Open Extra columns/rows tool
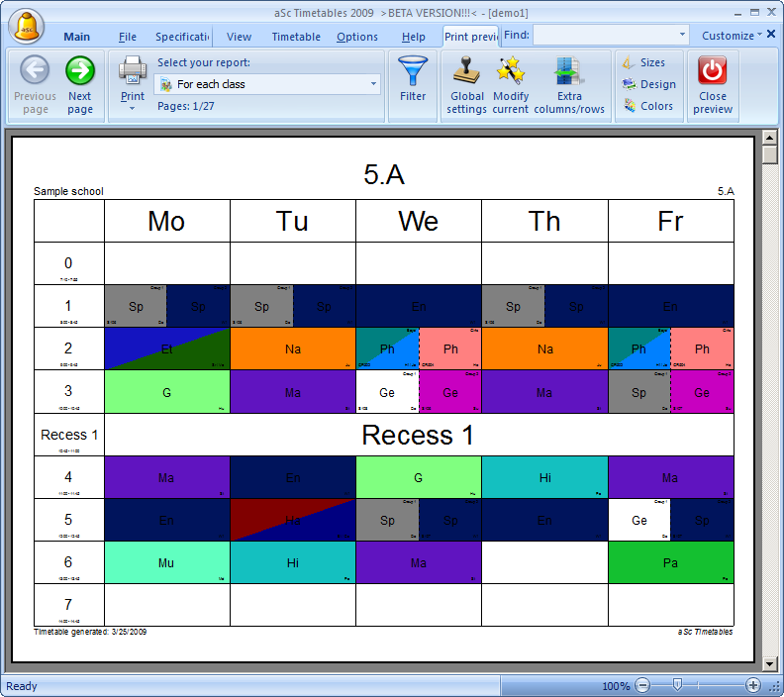This screenshot has height=697, width=784. coord(569,71)
